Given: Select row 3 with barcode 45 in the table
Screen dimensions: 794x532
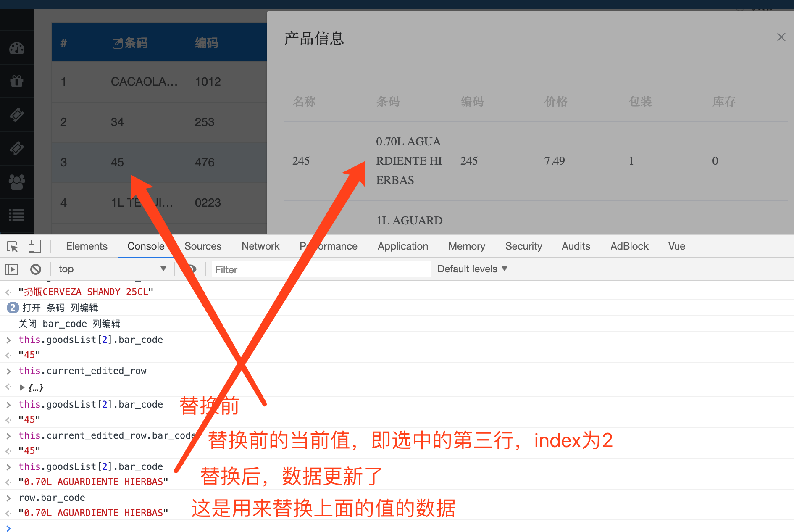Looking at the screenshot, I should (x=118, y=163).
